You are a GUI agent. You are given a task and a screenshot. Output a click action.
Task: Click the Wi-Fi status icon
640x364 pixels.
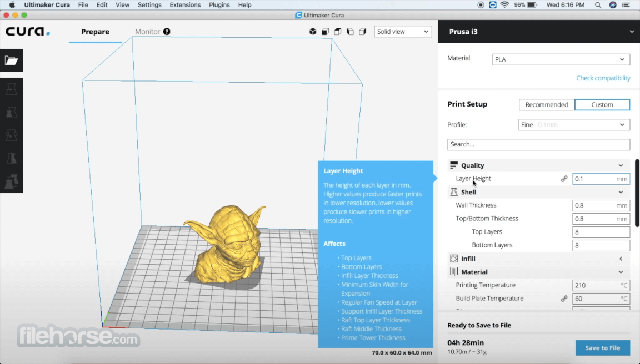coord(505,5)
